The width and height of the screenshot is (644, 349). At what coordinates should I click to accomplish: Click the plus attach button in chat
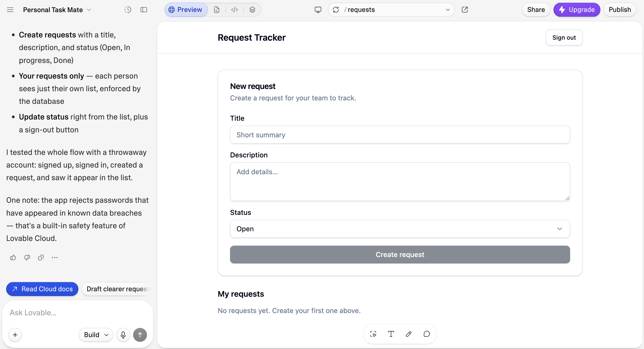click(x=15, y=335)
